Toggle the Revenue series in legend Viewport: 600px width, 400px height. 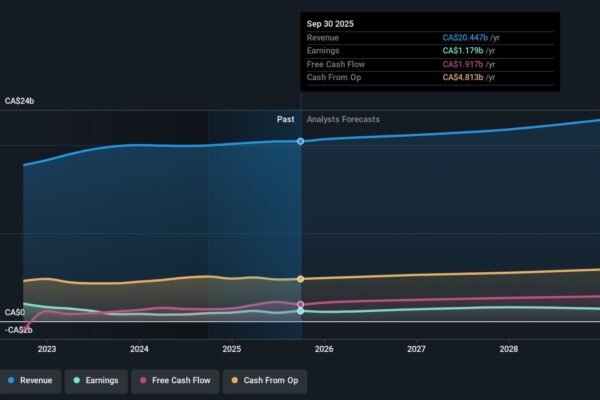pyautogui.click(x=30, y=380)
